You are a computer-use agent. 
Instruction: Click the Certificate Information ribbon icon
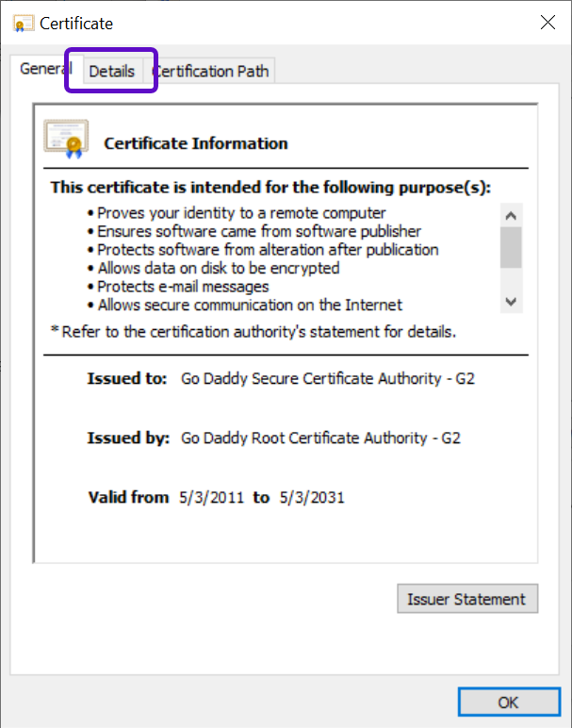coord(65,139)
